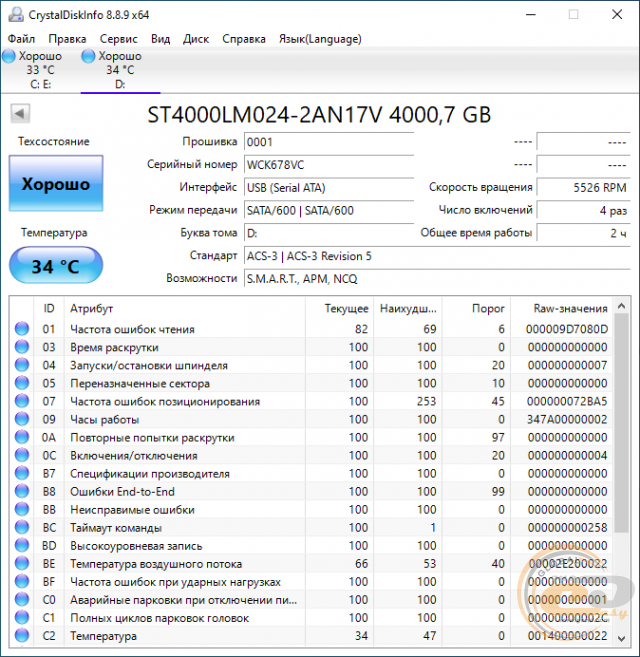This screenshot has width=640, height=657.
Task: Click status orb for attribute 0A
Action: pos(22,437)
